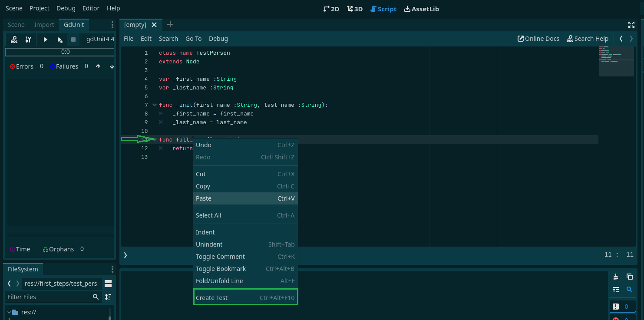The width and height of the screenshot is (644, 320).
Task: Search the output with the magnifier icon
Action: click(630, 290)
